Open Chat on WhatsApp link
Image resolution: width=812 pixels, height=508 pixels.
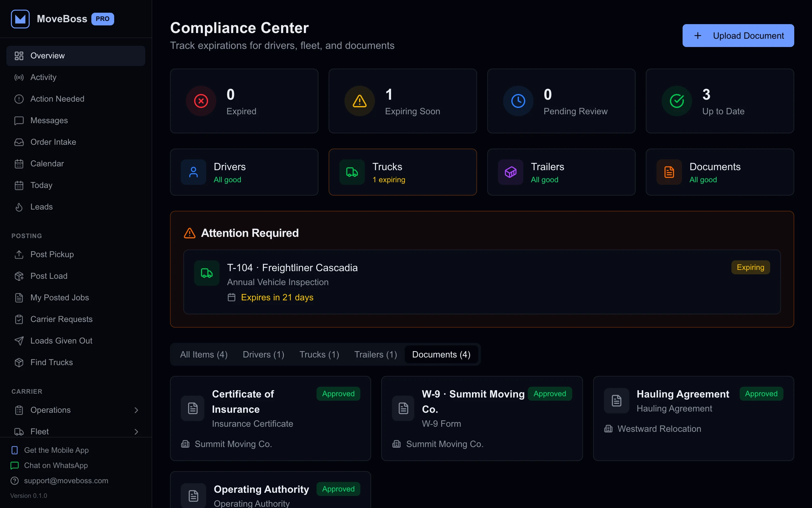coord(49,465)
